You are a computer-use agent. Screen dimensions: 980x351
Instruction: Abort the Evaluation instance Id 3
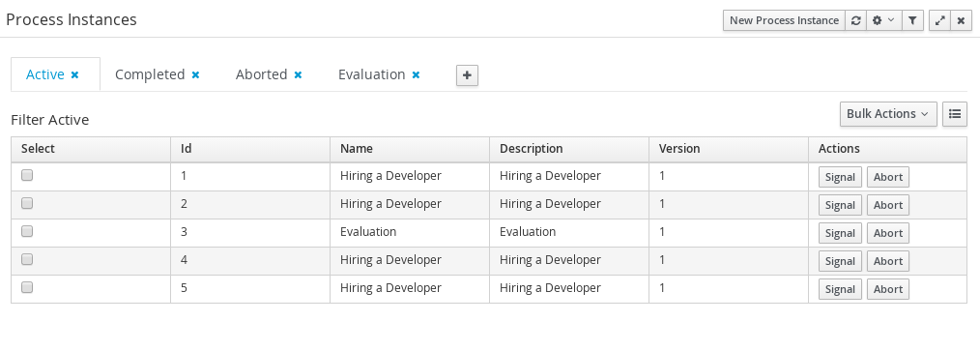(x=887, y=233)
